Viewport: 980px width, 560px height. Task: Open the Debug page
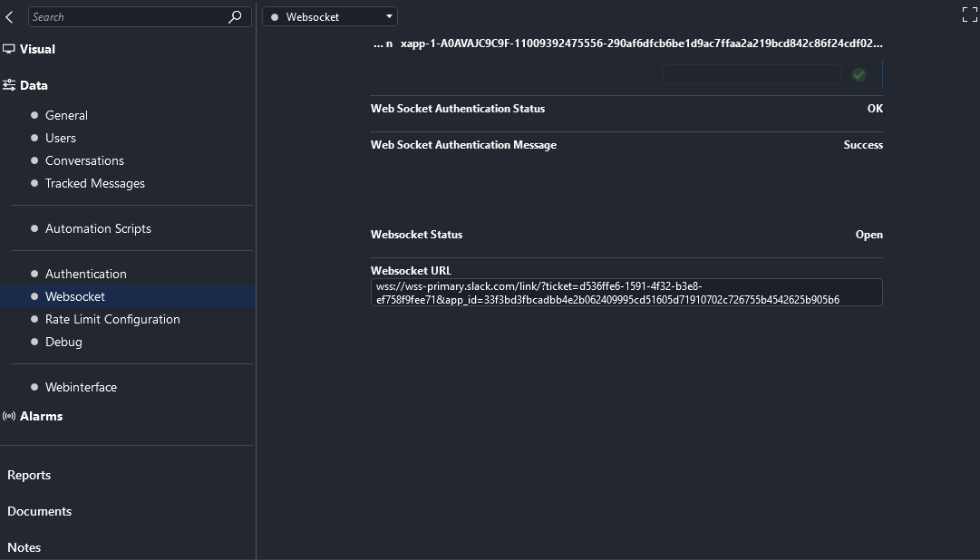[x=63, y=342]
